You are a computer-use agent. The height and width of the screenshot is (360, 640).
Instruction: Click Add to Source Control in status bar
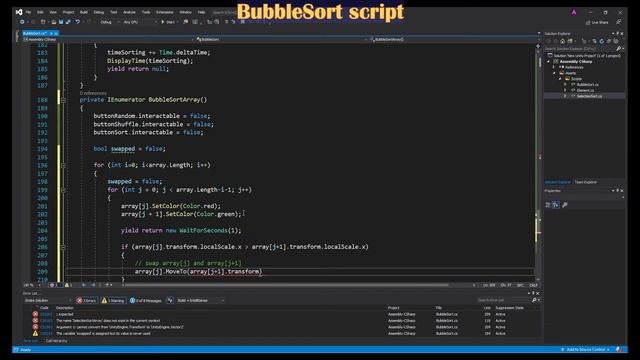tap(586, 350)
